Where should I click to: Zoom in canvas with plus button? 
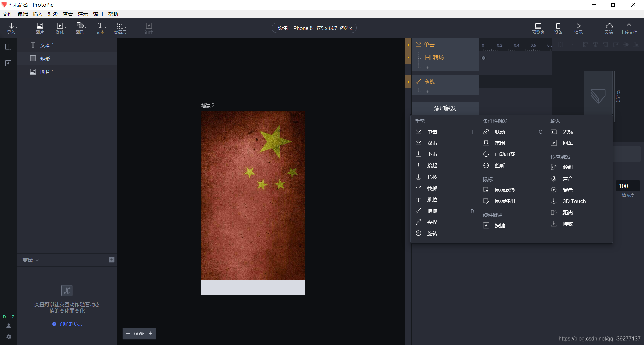point(151,333)
